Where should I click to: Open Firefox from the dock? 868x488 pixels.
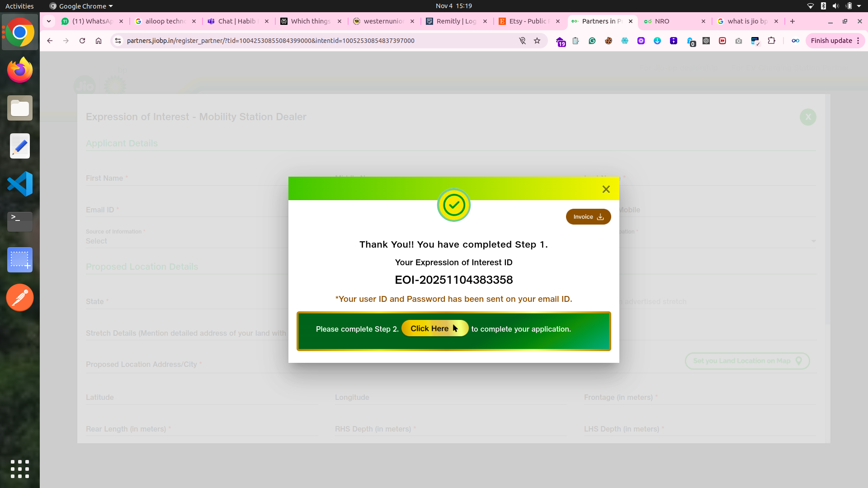click(x=20, y=70)
